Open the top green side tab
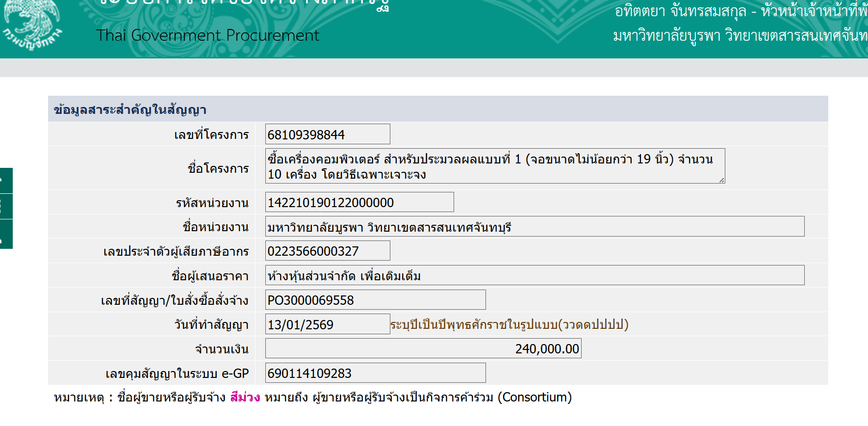The image size is (868, 426). point(6,180)
